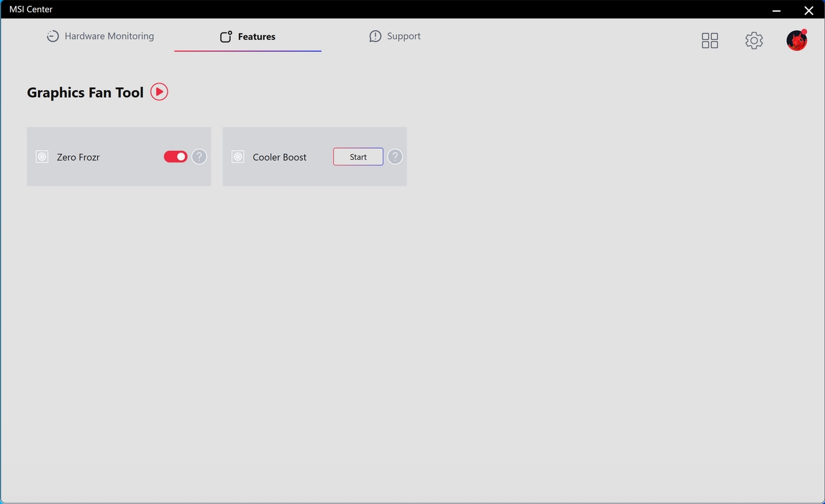Toggle the Zero Frozr switch
This screenshot has height=504, width=825.
click(175, 157)
